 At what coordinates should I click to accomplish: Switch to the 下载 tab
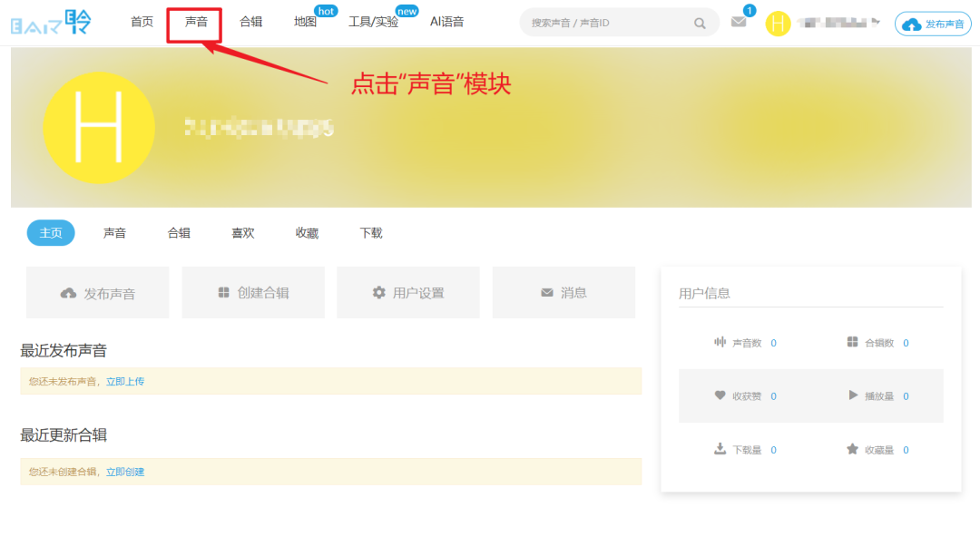(369, 233)
